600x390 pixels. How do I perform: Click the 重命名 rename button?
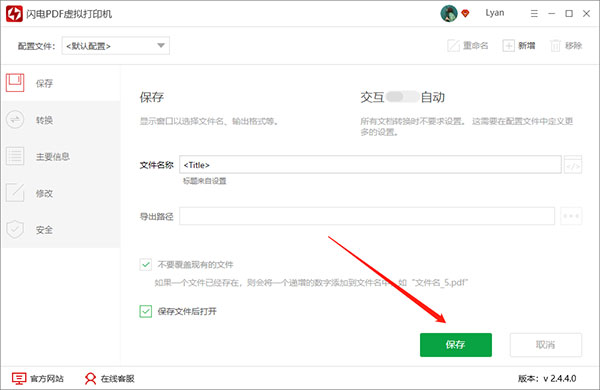468,46
